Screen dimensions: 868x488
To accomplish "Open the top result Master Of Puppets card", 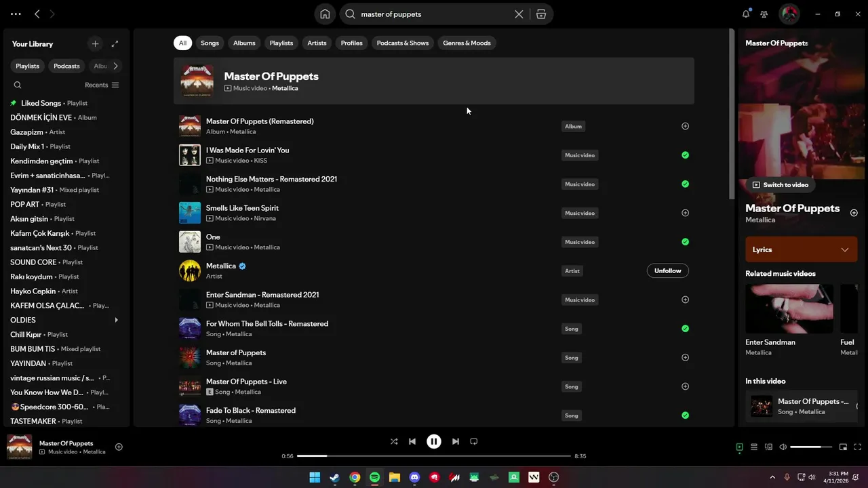I will tap(434, 81).
